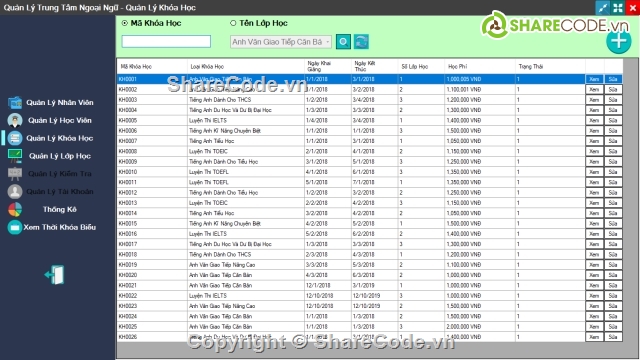Viewport: 640px width, 360px height.
Task: Sort by Trạng Thái column header
Action: (550, 67)
